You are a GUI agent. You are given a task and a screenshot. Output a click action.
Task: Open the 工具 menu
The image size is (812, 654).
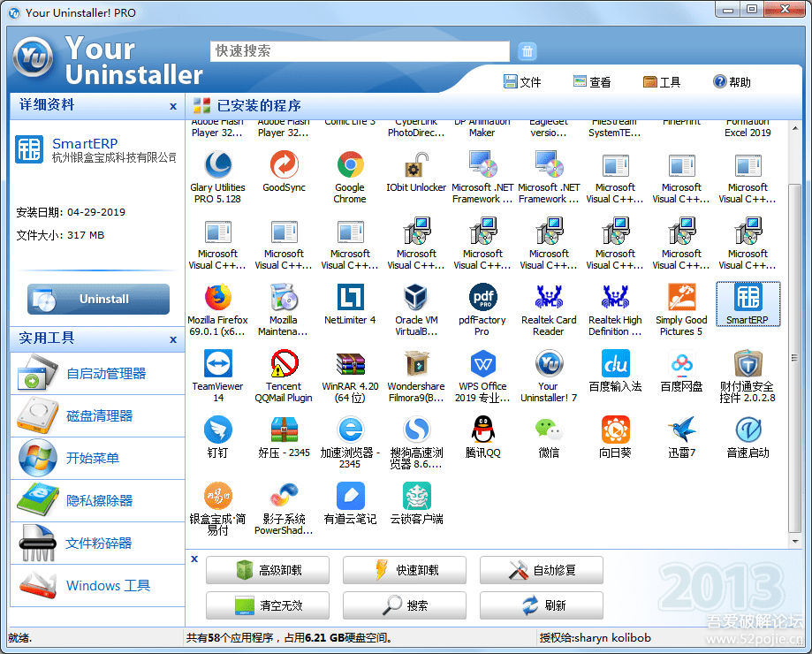[661, 82]
